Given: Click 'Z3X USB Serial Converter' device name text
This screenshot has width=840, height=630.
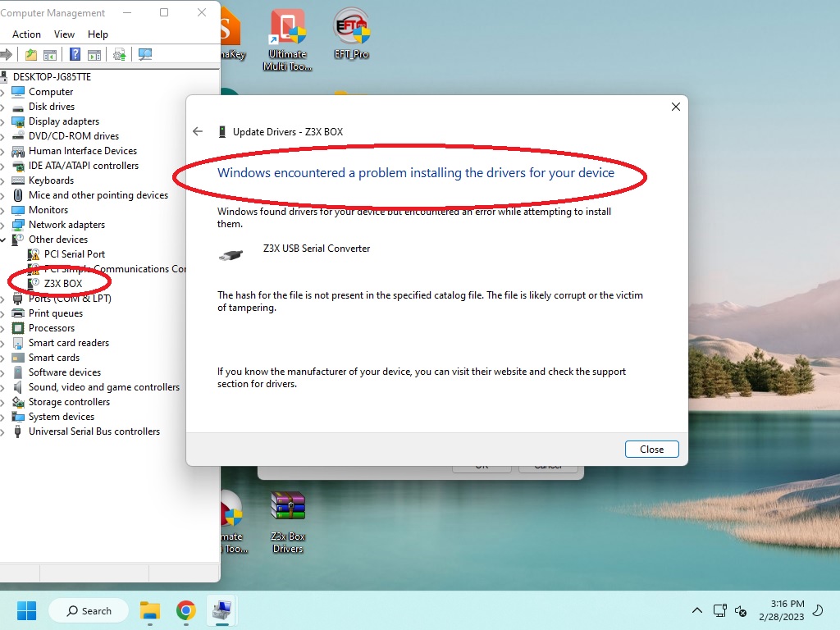Looking at the screenshot, I should (317, 249).
